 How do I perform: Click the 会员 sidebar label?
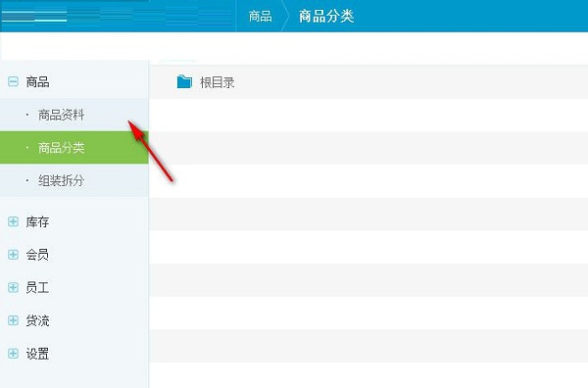[x=37, y=255]
